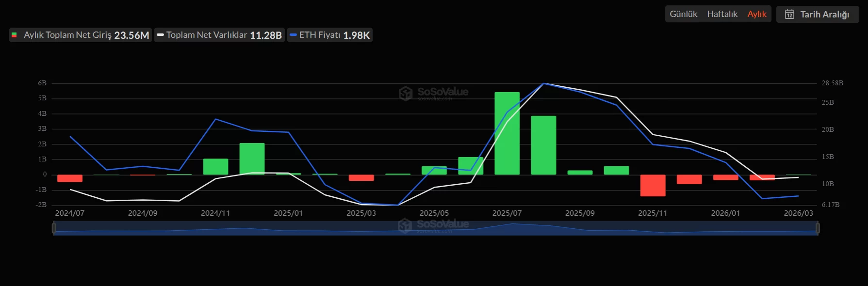
Task: Click the right handle of the range slider
Action: pos(818,228)
